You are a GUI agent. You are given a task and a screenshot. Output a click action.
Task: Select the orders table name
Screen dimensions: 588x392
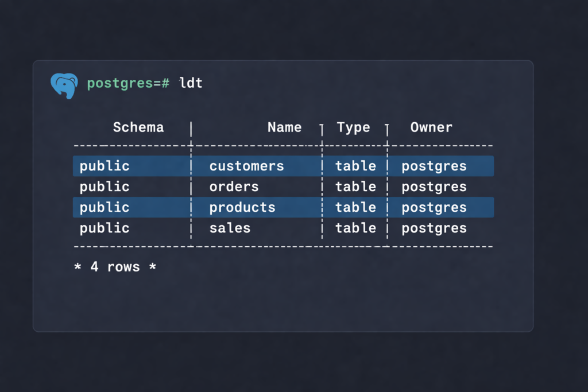coord(234,187)
